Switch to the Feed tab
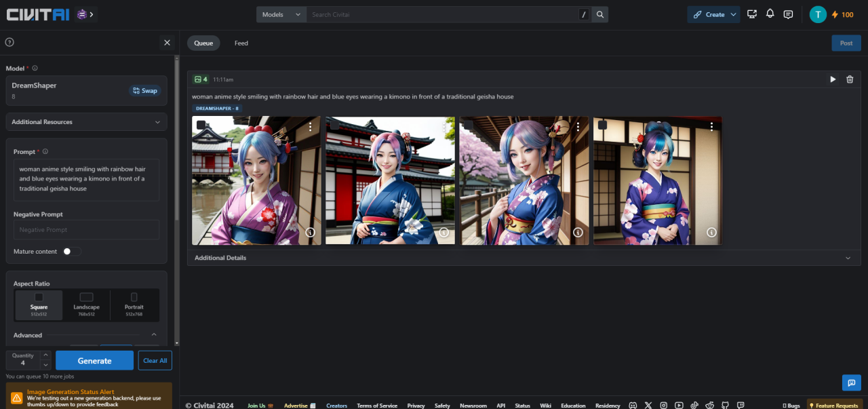This screenshot has width=868, height=409. click(x=241, y=43)
